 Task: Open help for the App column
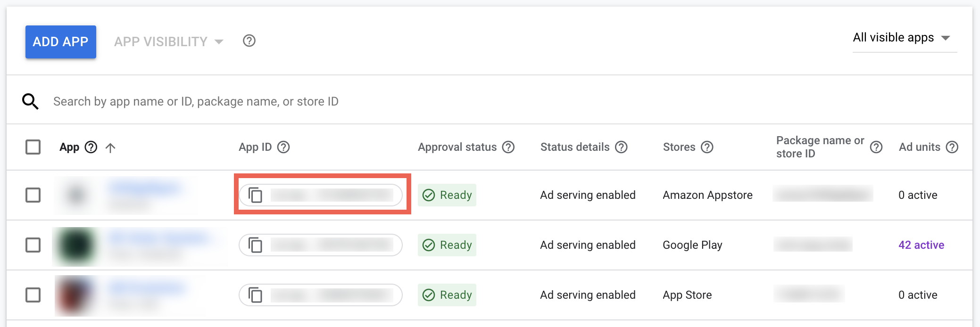[x=91, y=147]
